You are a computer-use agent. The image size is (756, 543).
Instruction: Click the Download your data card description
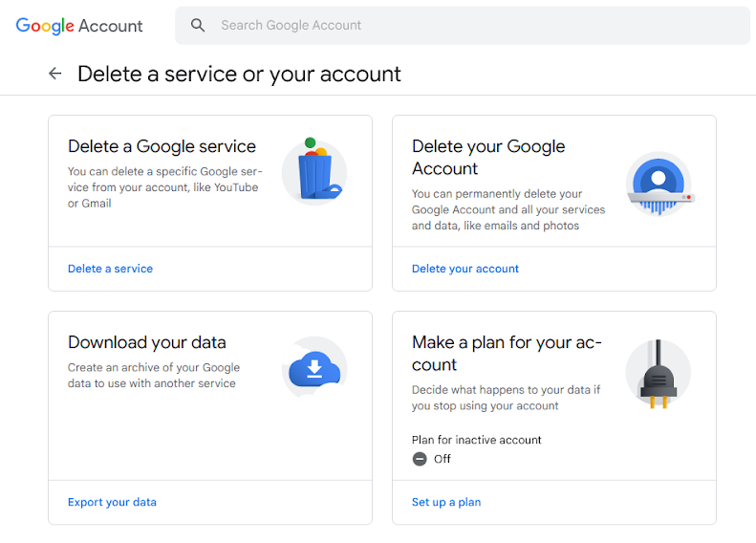[x=153, y=375]
